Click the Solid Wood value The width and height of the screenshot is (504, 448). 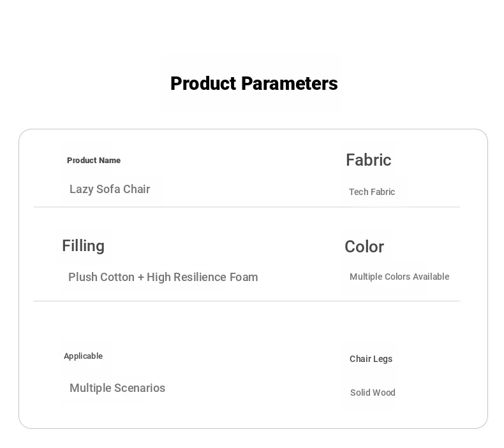373,393
